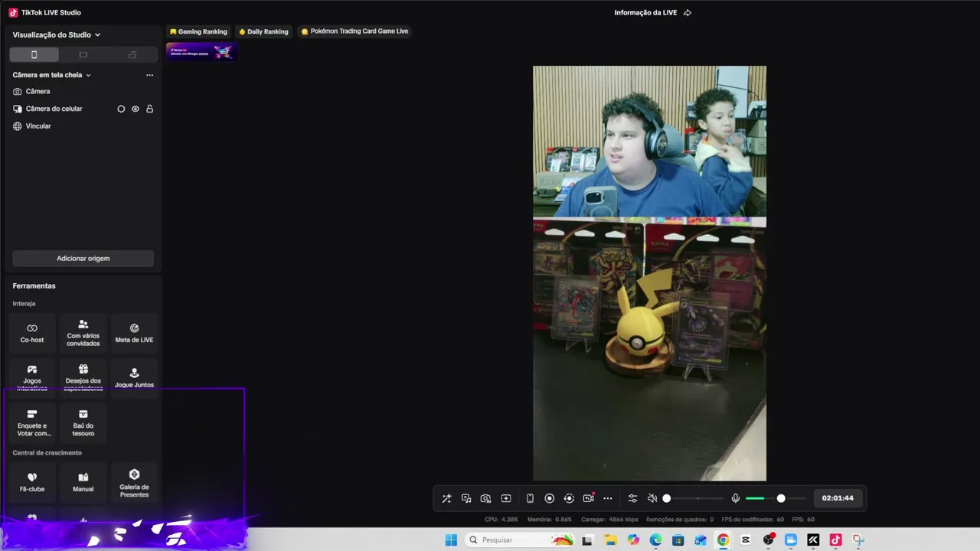Unmute the desktop speaker audio
Viewport: 980px width, 551px height.
pos(652,498)
